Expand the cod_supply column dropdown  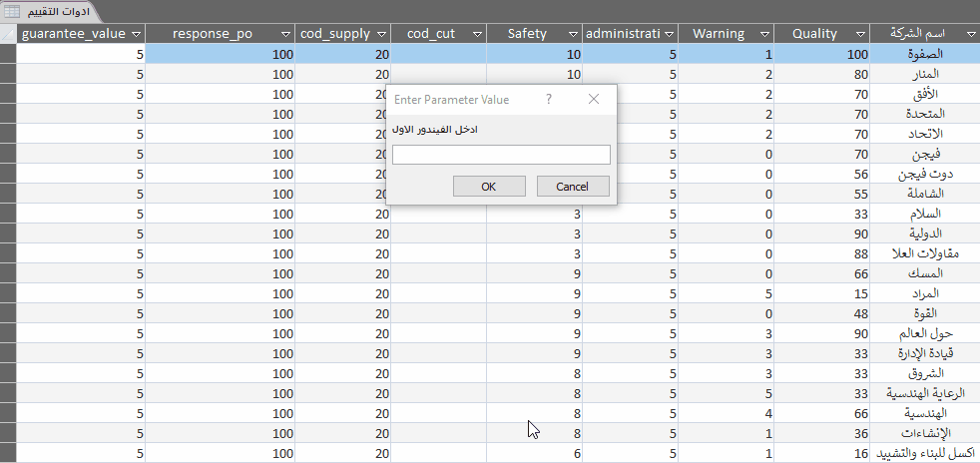[x=380, y=34]
